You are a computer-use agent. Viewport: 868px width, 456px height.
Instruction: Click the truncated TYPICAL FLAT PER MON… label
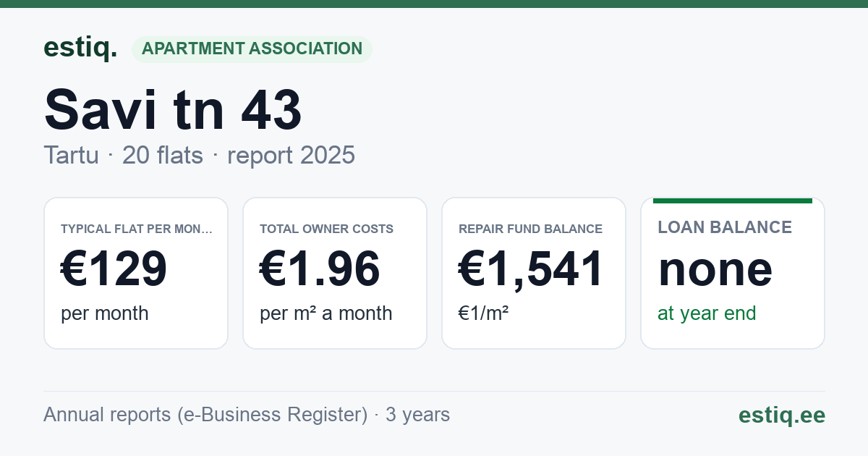pyautogui.click(x=137, y=229)
